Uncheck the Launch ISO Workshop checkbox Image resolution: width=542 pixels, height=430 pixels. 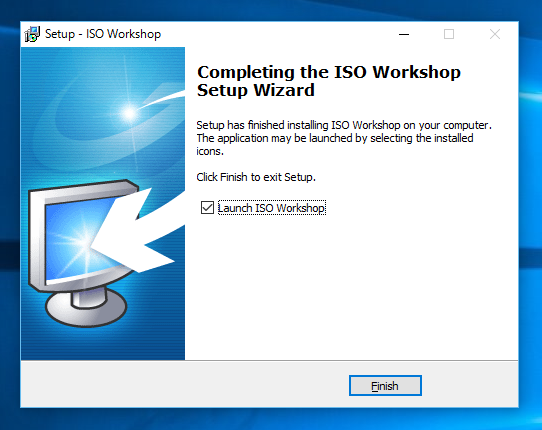point(207,208)
